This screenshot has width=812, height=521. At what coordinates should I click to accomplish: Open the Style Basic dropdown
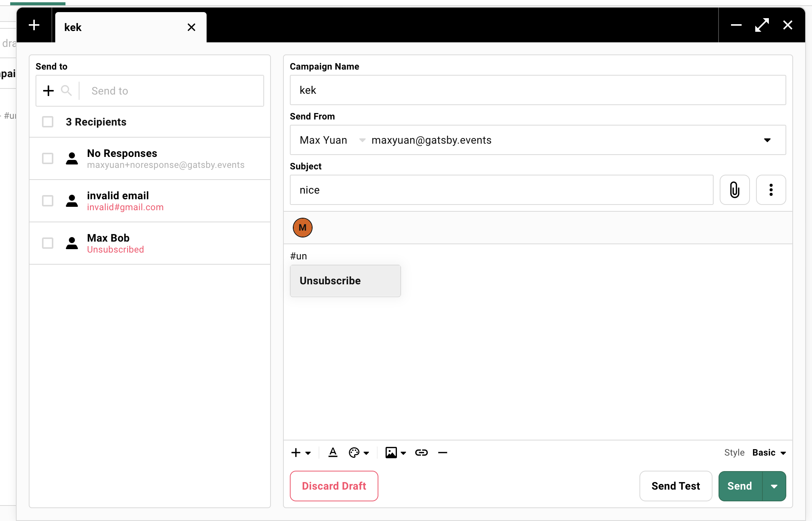pyautogui.click(x=769, y=453)
